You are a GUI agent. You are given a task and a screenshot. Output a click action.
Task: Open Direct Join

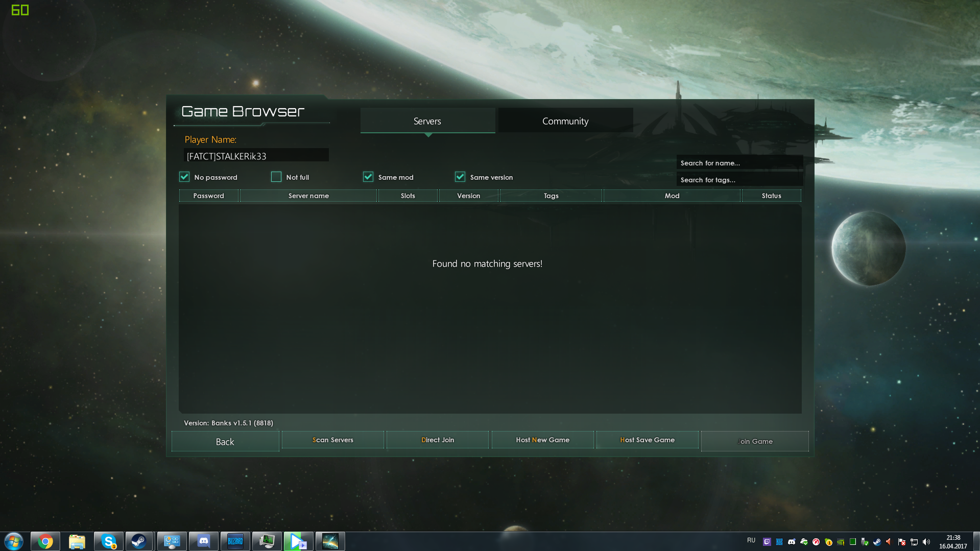pos(438,440)
